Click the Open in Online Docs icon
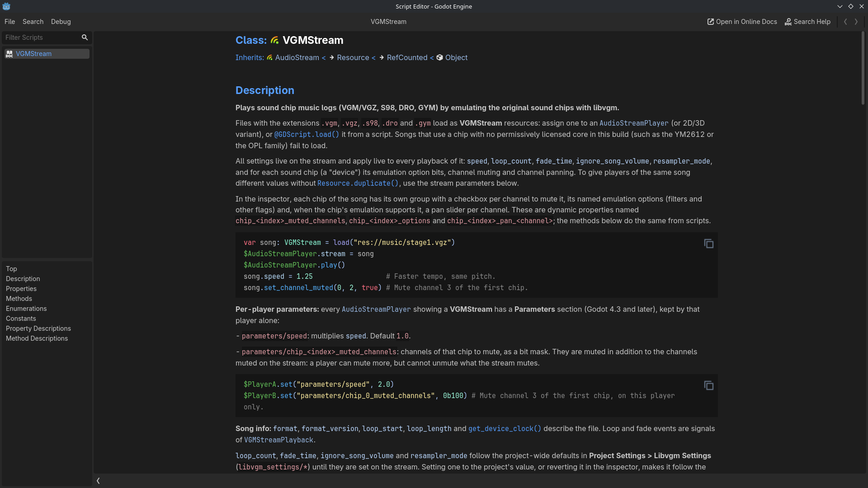The image size is (868, 488). point(711,22)
